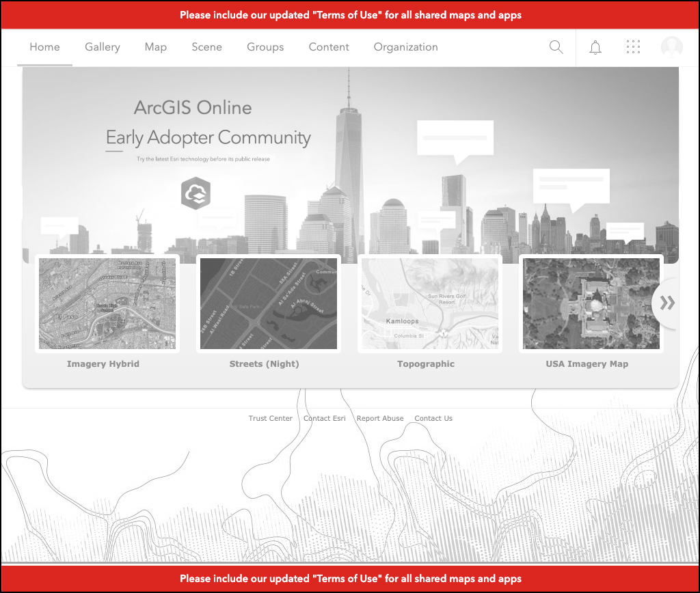Click the top Terms of Use banner
This screenshot has width=700, height=593.
point(351,15)
